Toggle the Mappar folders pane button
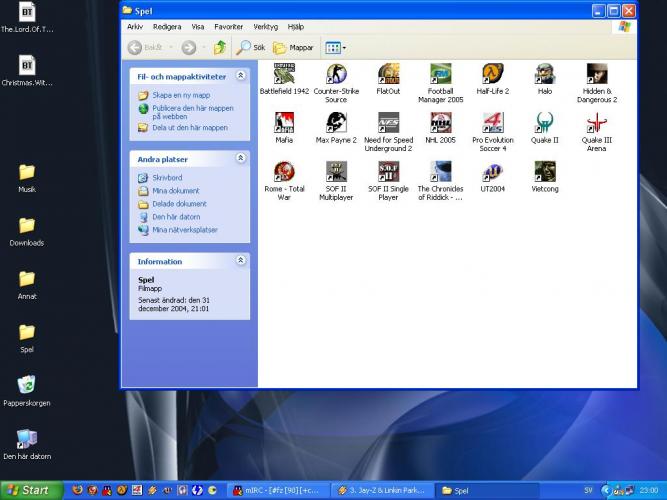 [293, 47]
